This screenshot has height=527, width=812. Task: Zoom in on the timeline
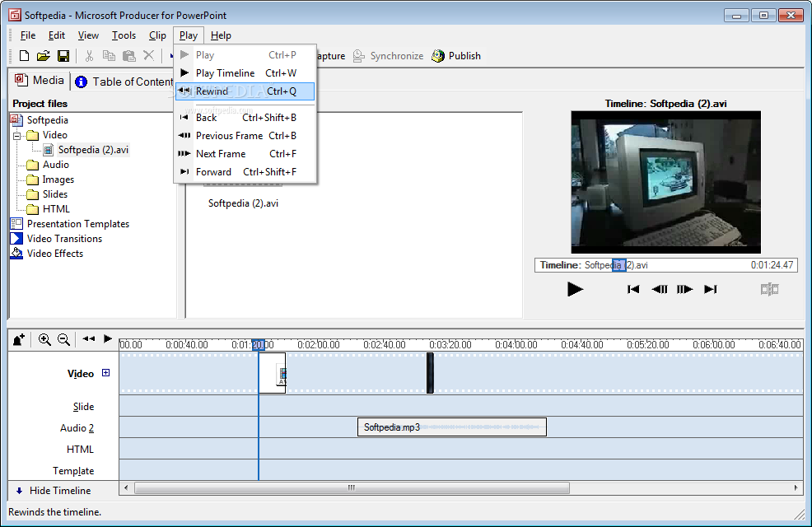44,339
